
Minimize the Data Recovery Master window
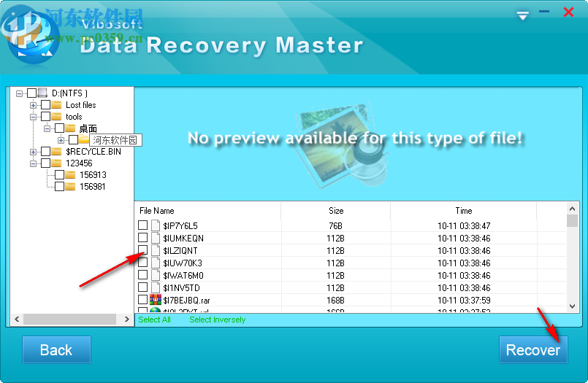coord(544,12)
